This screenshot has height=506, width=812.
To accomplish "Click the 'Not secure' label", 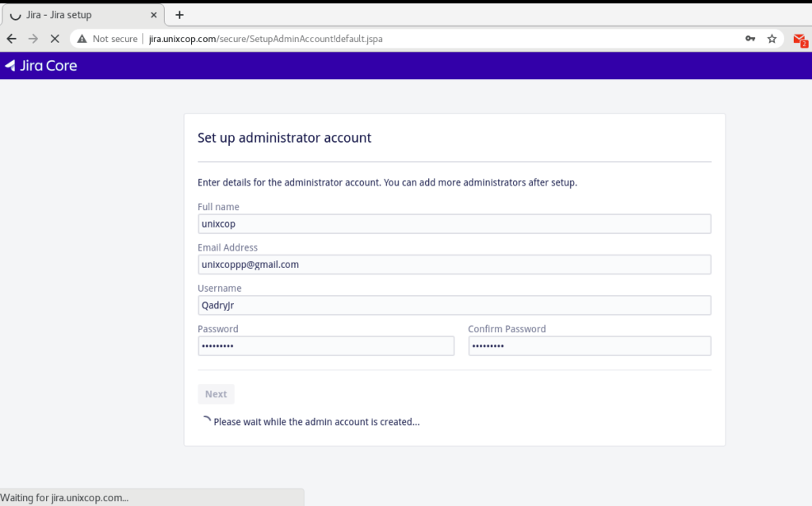I will [115, 39].
